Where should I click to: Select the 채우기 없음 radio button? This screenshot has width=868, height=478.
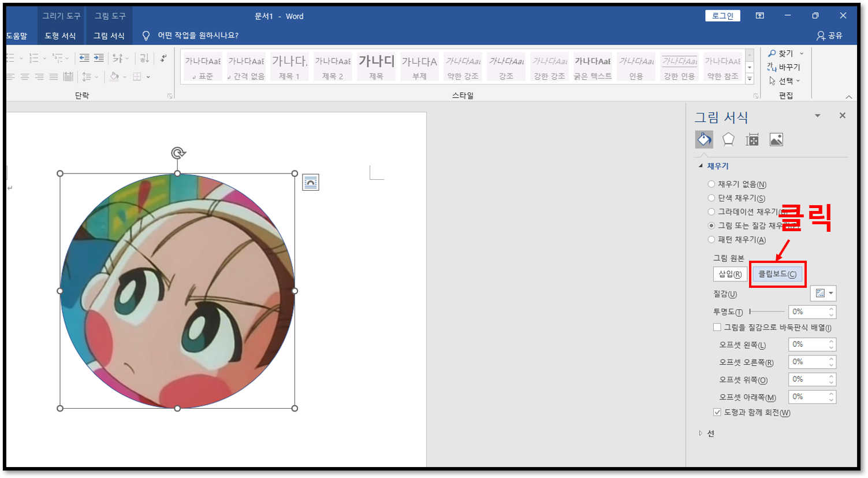711,184
